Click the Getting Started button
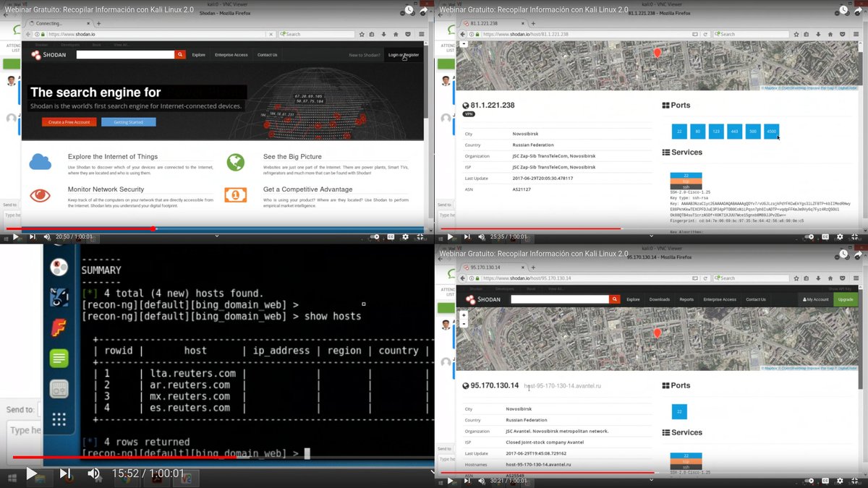Viewport: 868px width, 488px height. [x=128, y=122]
